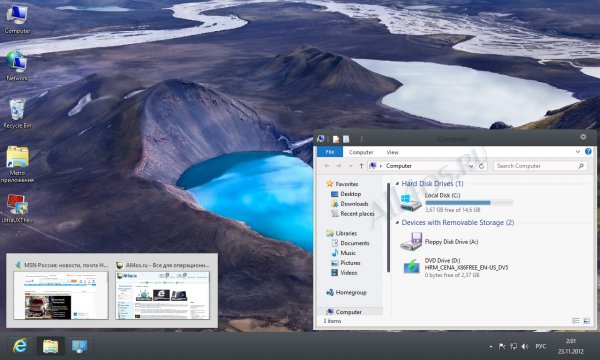This screenshot has width=600, height=360.
Task: Switch to large icons view in status bar
Action: coord(587,321)
